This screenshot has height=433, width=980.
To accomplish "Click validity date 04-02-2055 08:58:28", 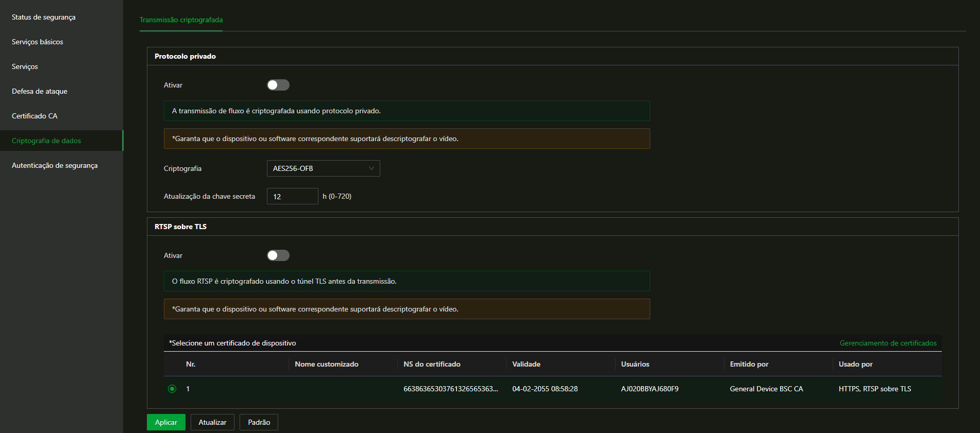I will [545, 389].
